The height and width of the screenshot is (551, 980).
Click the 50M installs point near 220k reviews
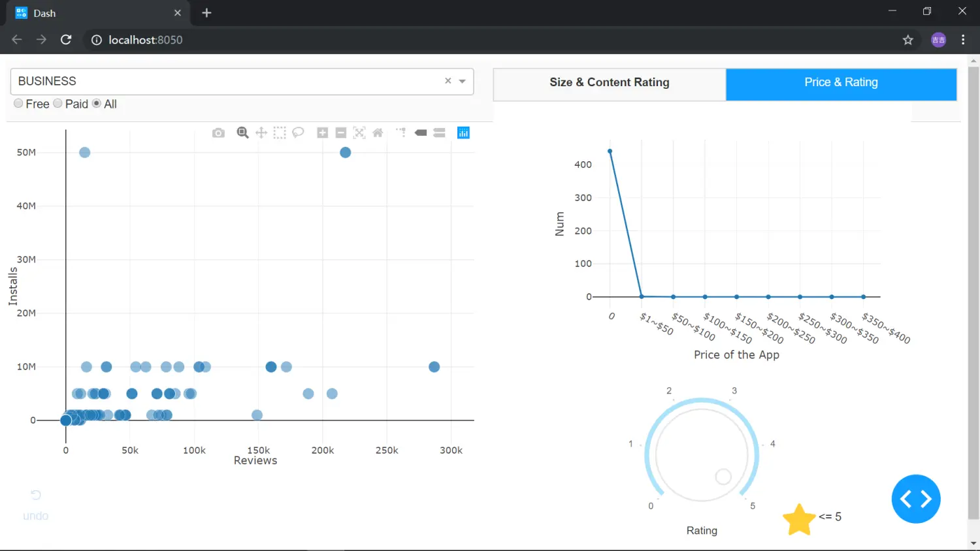tap(346, 152)
